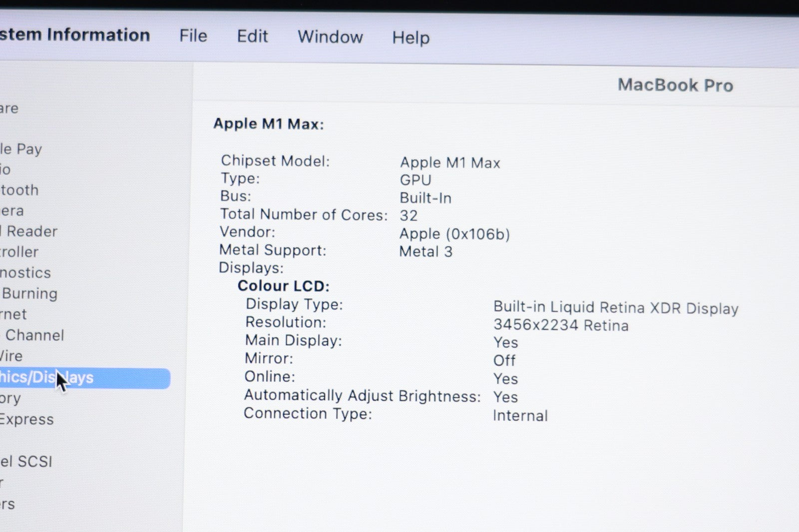
Task: Open the File menu
Action: [x=193, y=35]
